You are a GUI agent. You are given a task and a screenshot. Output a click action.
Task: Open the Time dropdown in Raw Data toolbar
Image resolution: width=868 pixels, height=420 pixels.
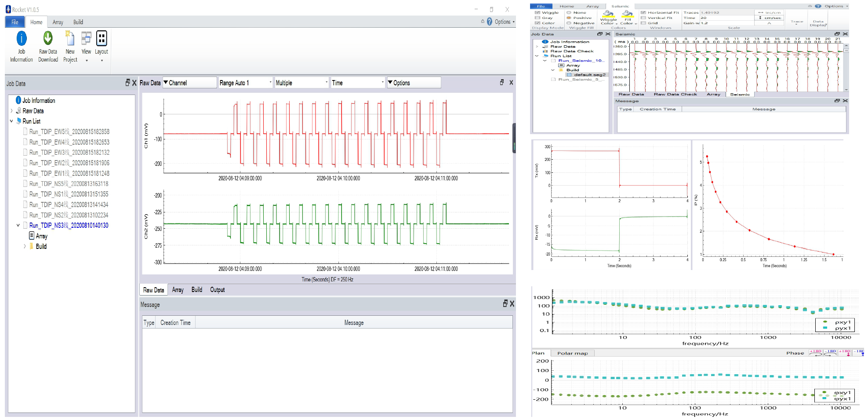point(358,83)
